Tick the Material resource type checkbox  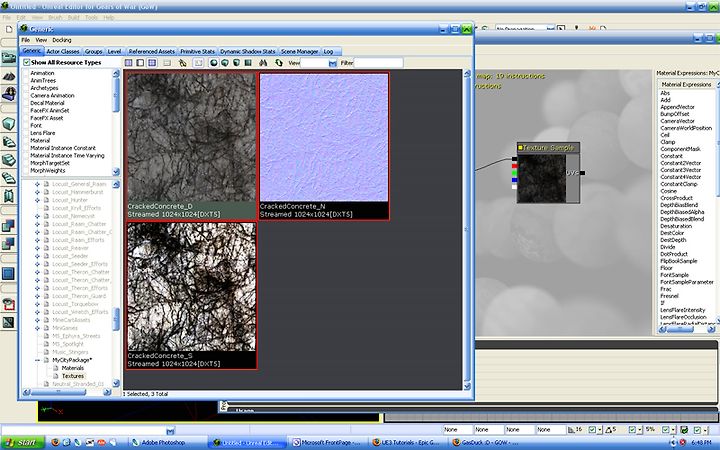coord(26,141)
